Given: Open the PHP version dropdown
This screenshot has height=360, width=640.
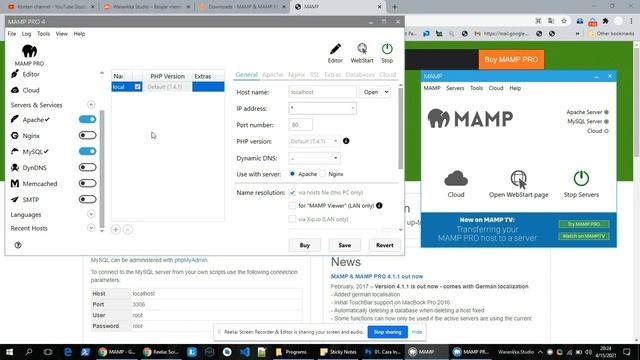Looking at the screenshot, I should click(x=314, y=141).
